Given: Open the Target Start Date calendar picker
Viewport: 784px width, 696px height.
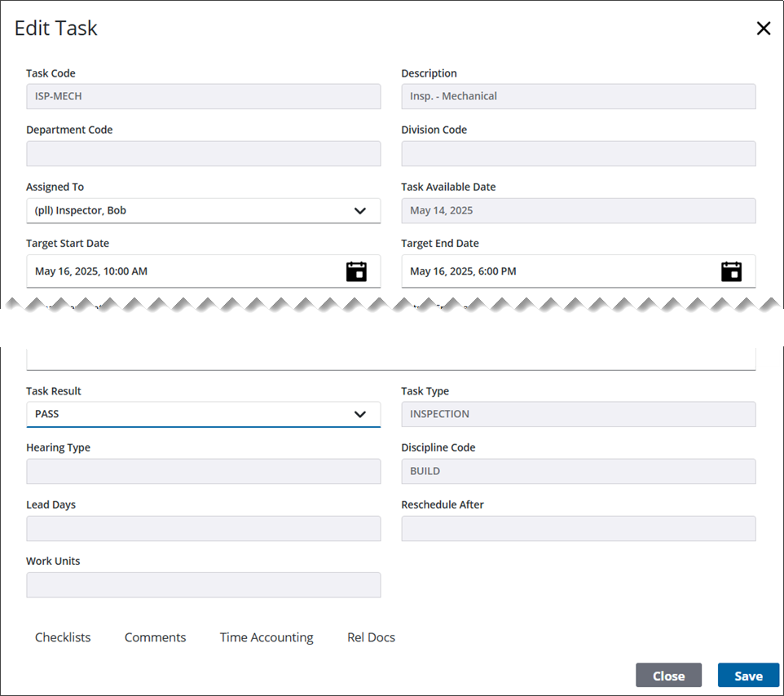Looking at the screenshot, I should [356, 271].
